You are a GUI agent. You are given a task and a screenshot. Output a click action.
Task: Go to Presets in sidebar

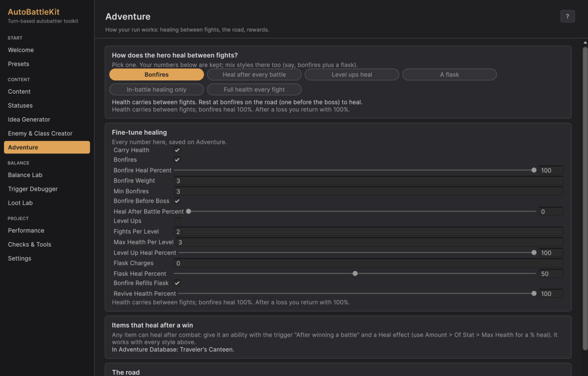coord(47,64)
